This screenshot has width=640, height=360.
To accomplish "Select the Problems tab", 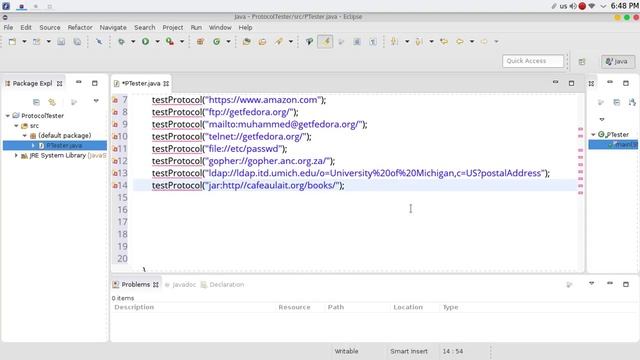I will [x=136, y=284].
